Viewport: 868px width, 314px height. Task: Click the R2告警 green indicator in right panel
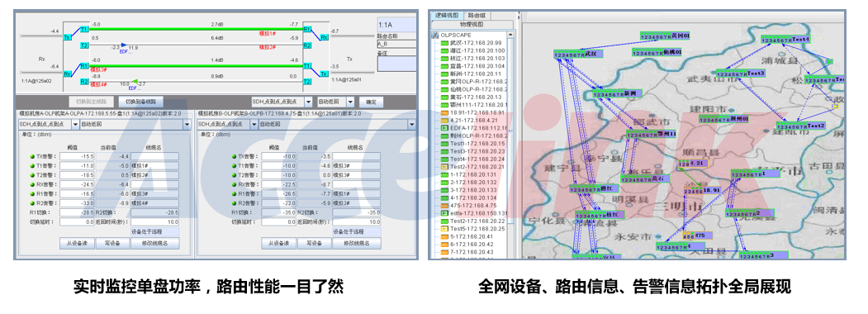tap(235, 203)
